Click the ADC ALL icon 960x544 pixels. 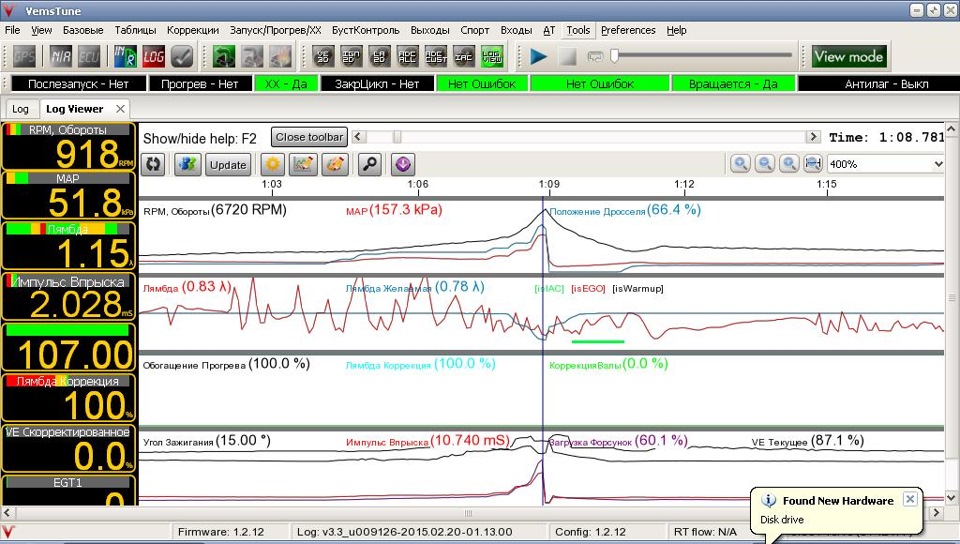click(408, 57)
